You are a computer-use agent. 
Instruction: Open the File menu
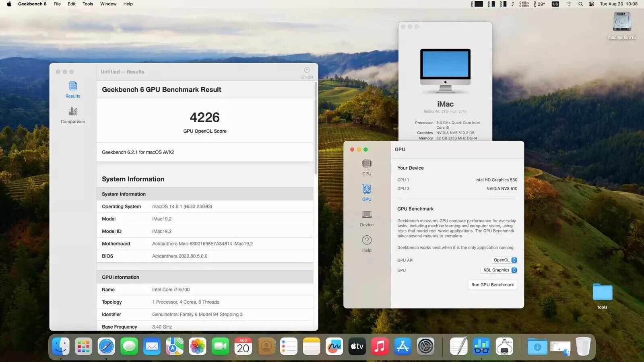[x=57, y=4]
